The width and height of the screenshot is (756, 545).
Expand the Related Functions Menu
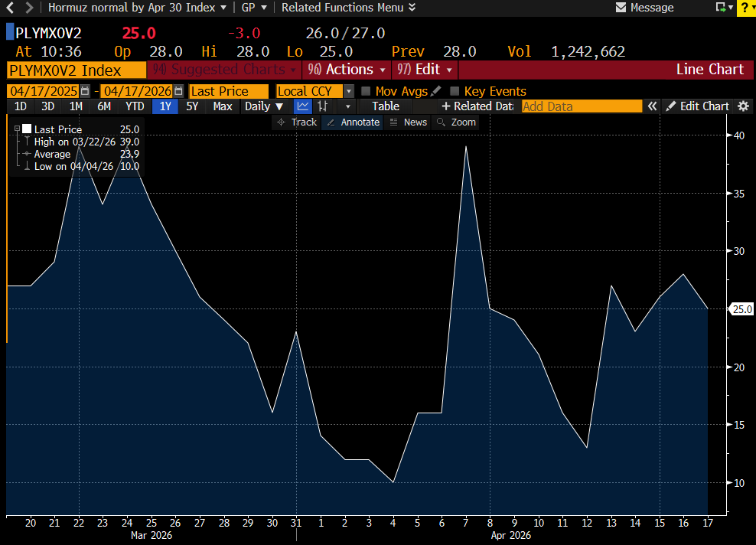[348, 7]
